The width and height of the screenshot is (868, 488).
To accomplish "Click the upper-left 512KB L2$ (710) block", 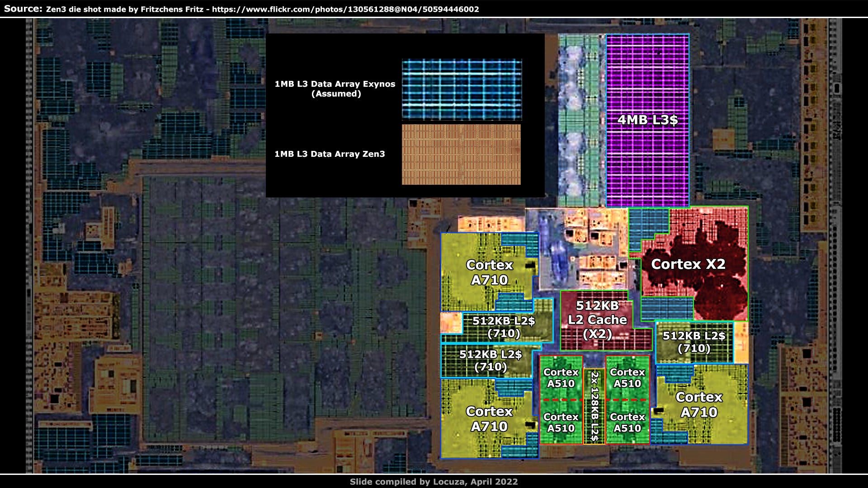I will click(x=504, y=327).
